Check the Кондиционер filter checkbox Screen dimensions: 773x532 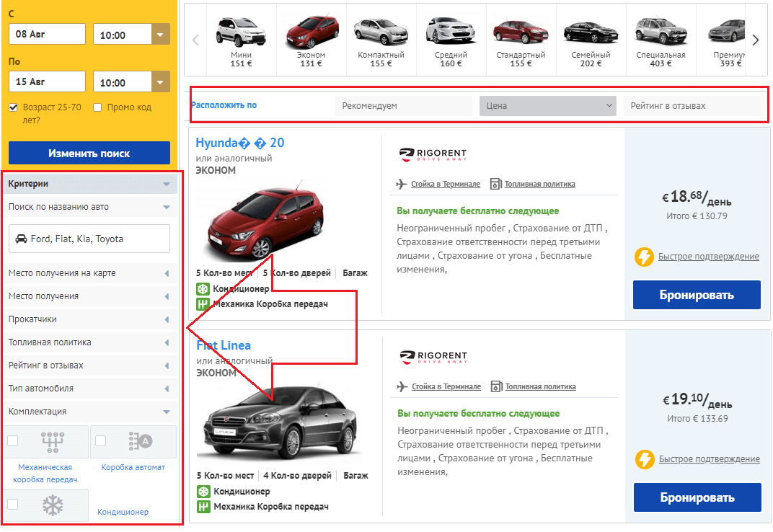13,504
